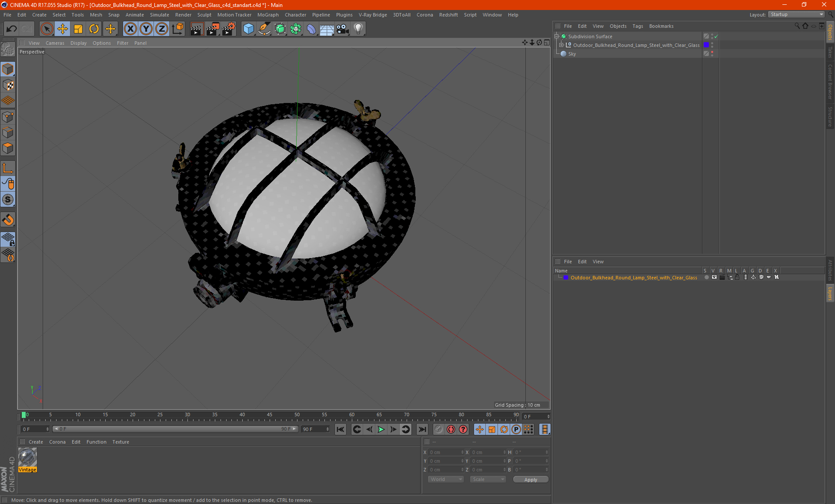The image size is (835, 504).
Task: Toggle the Snap magnet icon
Action: click(x=8, y=220)
